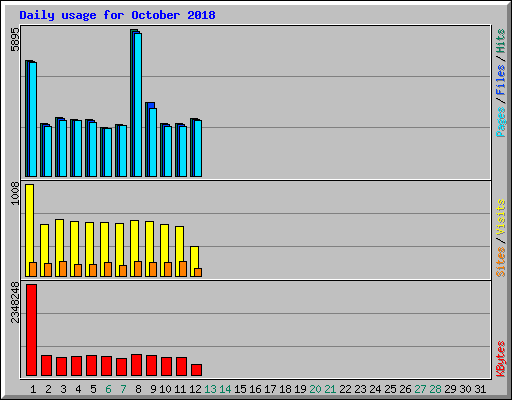Click day label 8 on the axis
The width and height of the screenshot is (512, 400).
coord(138,389)
